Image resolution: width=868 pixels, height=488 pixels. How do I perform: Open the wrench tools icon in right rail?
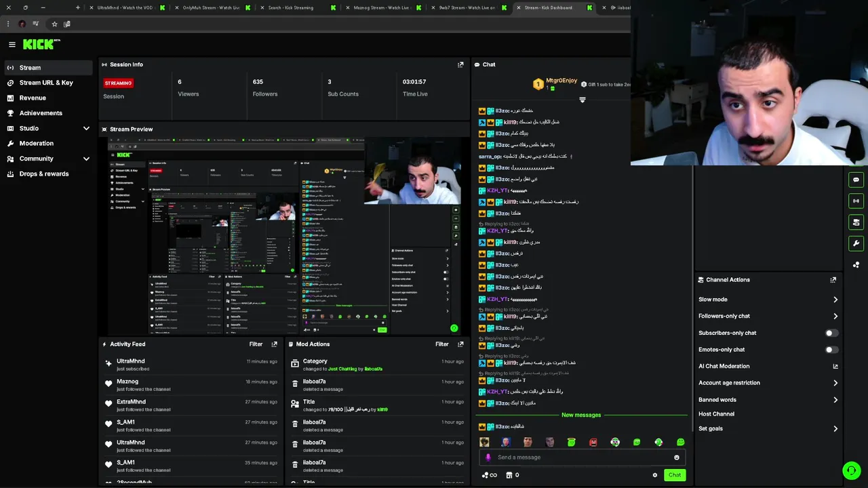(x=856, y=243)
